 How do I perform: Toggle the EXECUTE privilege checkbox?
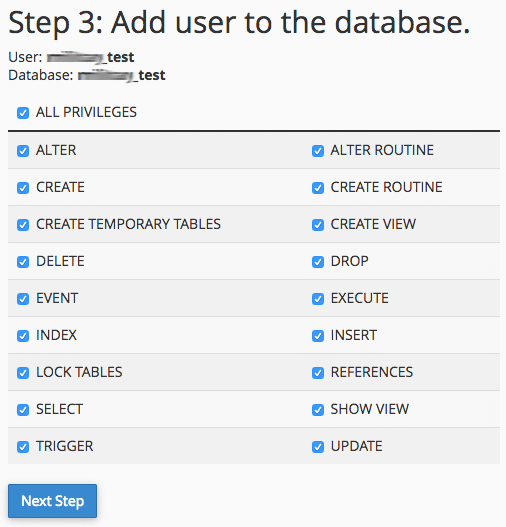[318, 299]
